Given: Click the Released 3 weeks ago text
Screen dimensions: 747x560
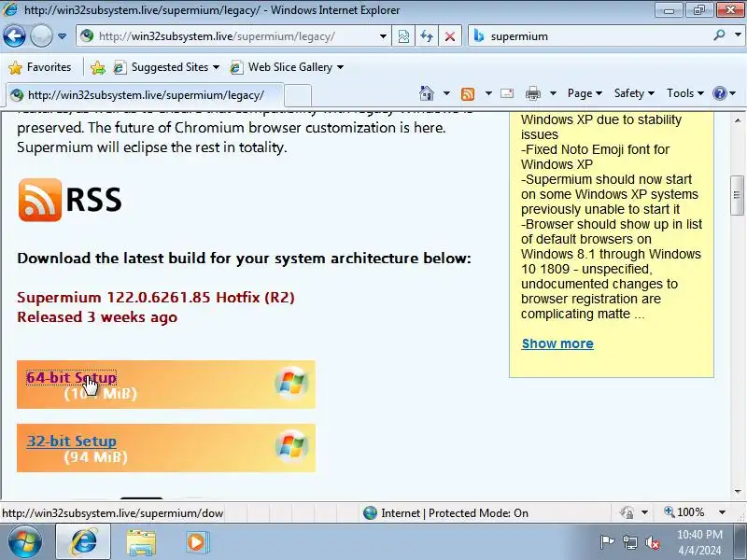Looking at the screenshot, I should 97,317.
